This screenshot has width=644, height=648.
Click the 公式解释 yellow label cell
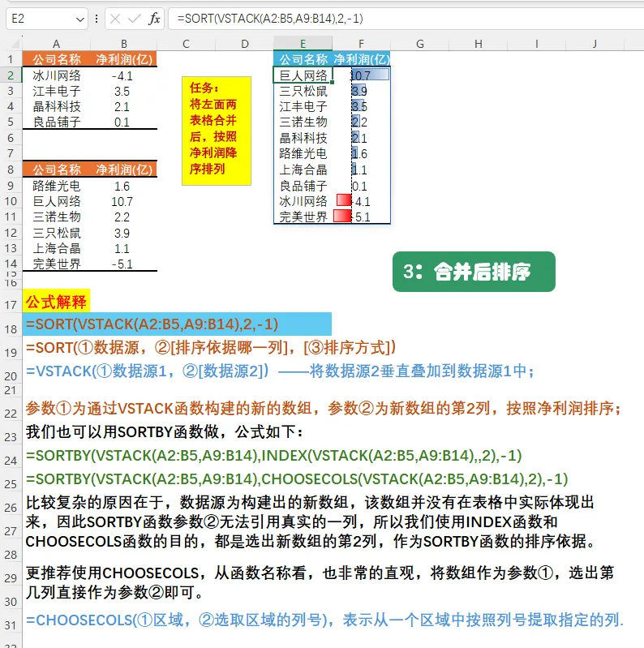click(56, 301)
